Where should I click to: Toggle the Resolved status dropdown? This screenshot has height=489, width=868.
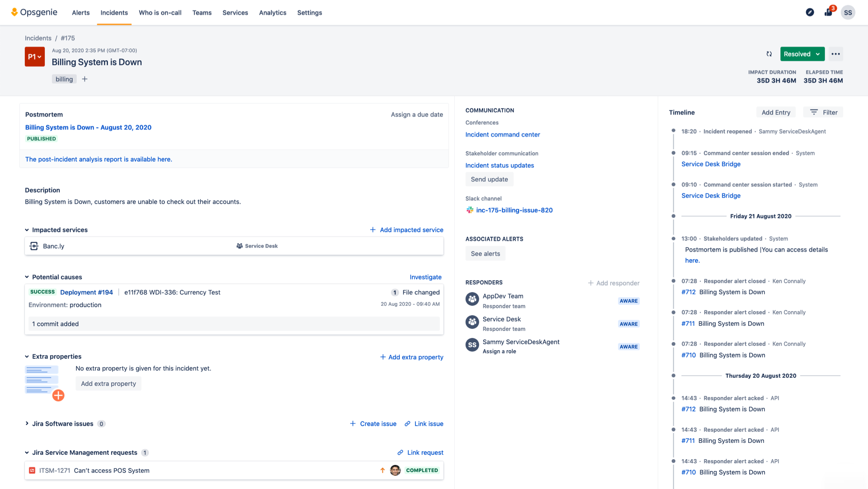coord(817,54)
